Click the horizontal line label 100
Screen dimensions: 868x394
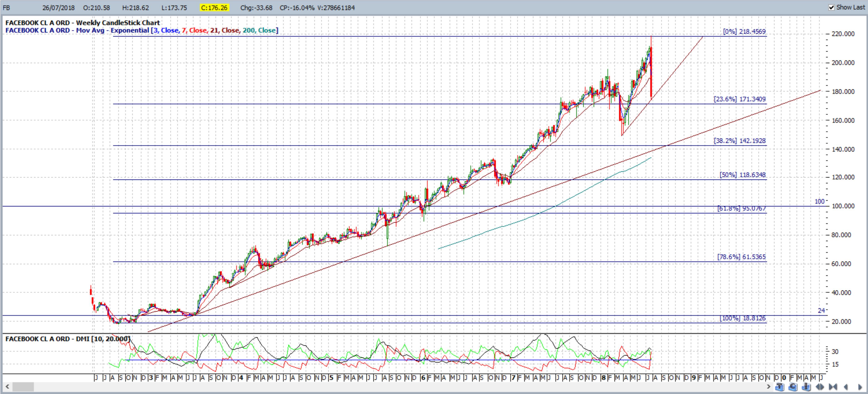coord(819,201)
